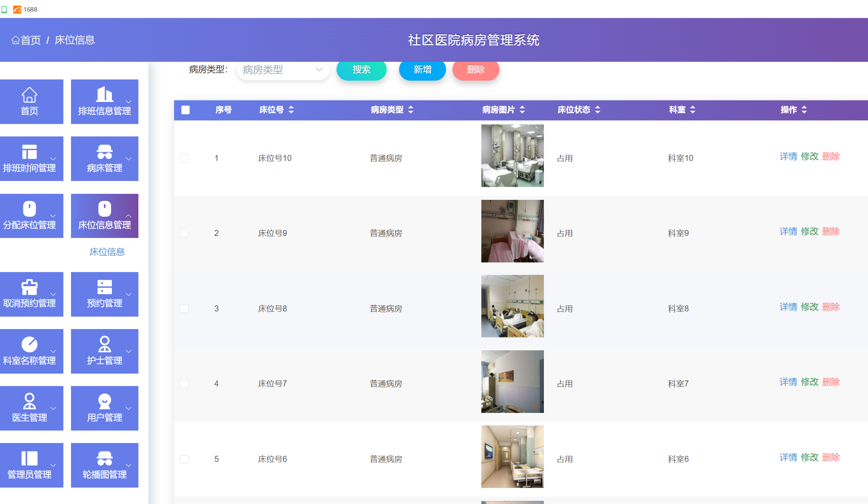The width and height of the screenshot is (868, 504).
Task: Collapse the 床位信息管理 menu chevron
Action: (x=129, y=216)
